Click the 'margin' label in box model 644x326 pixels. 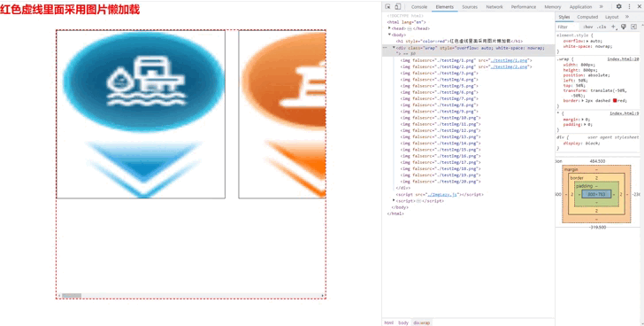coord(571,169)
